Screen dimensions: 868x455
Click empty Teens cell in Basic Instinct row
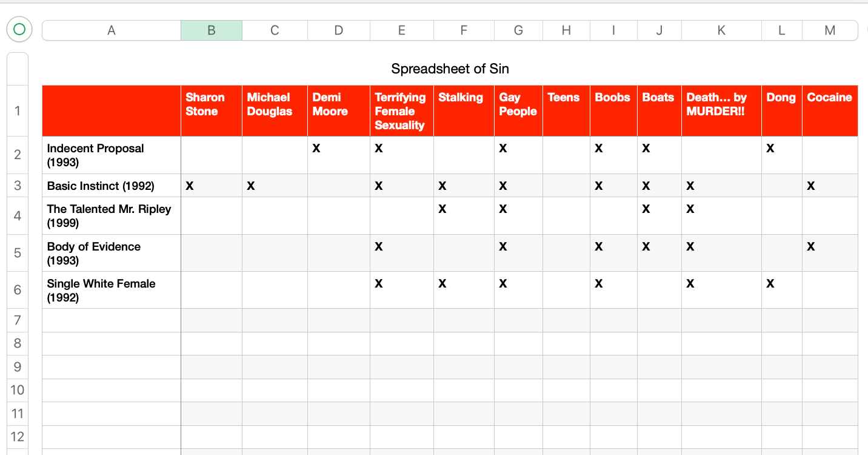pos(566,186)
